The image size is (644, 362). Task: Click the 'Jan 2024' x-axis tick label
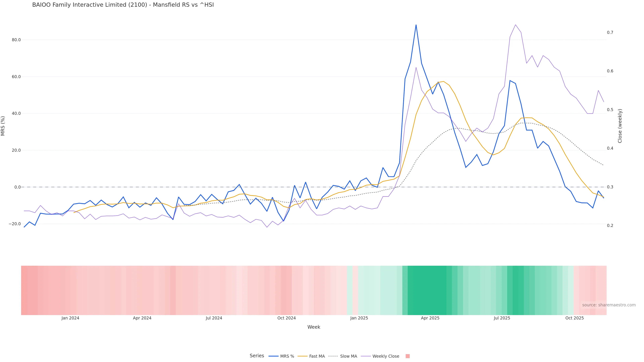click(70, 318)
